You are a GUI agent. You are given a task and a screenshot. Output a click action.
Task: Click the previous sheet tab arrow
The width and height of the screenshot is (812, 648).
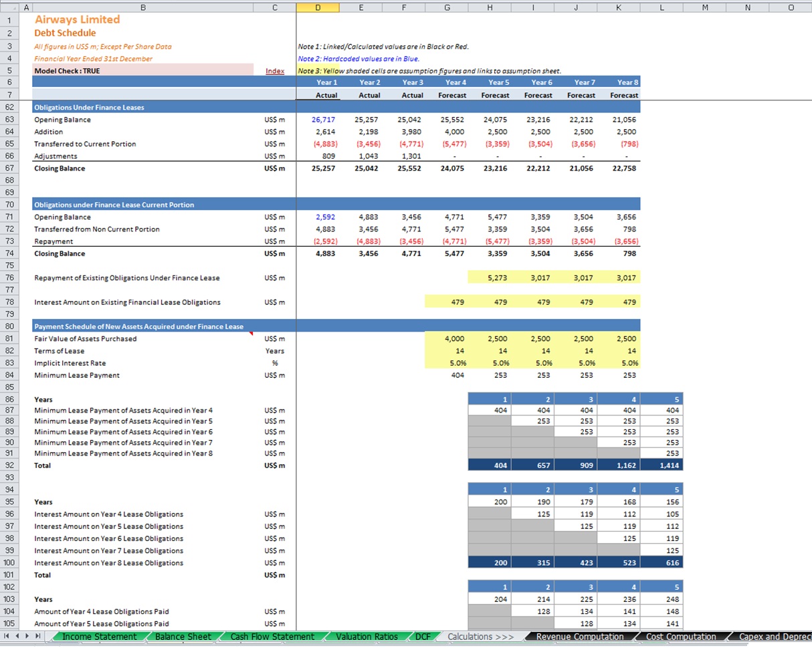tap(17, 637)
